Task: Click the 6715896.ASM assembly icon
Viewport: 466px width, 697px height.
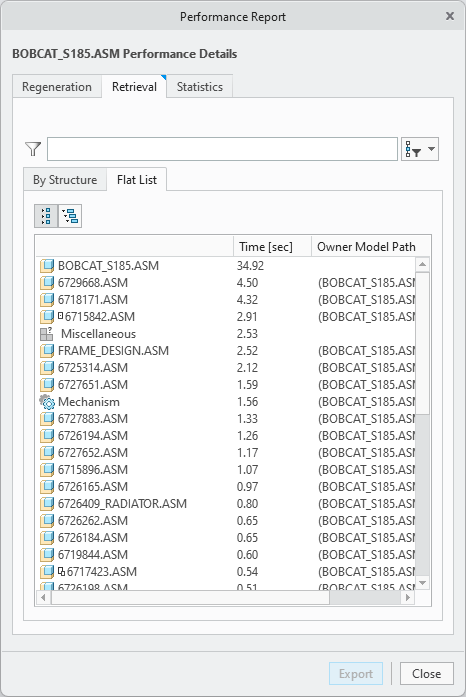Action: [47, 469]
